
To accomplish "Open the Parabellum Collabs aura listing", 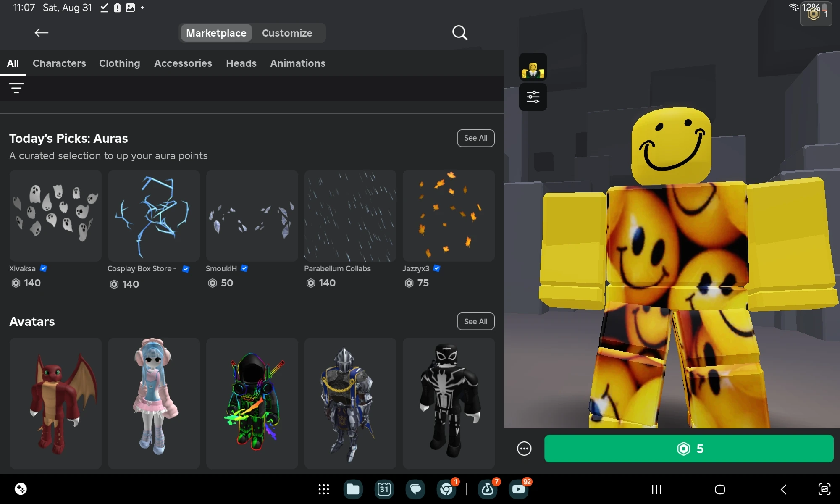I will click(x=350, y=216).
